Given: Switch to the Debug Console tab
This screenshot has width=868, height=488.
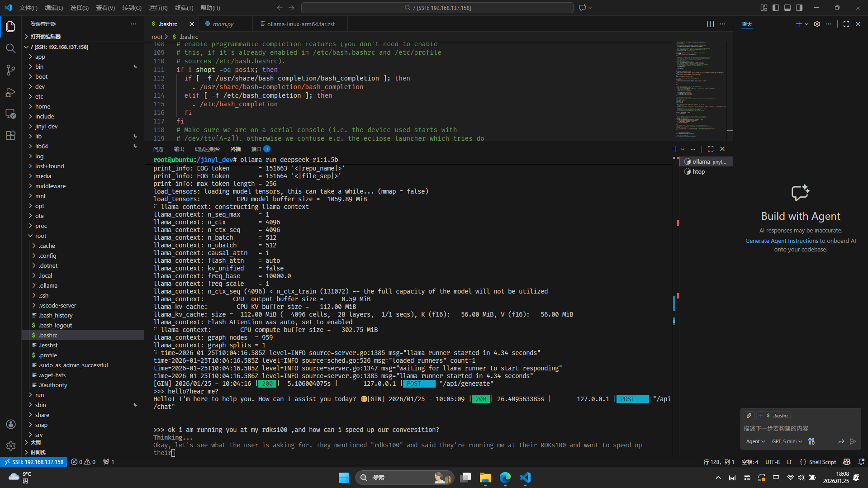Looking at the screenshot, I should [207, 149].
